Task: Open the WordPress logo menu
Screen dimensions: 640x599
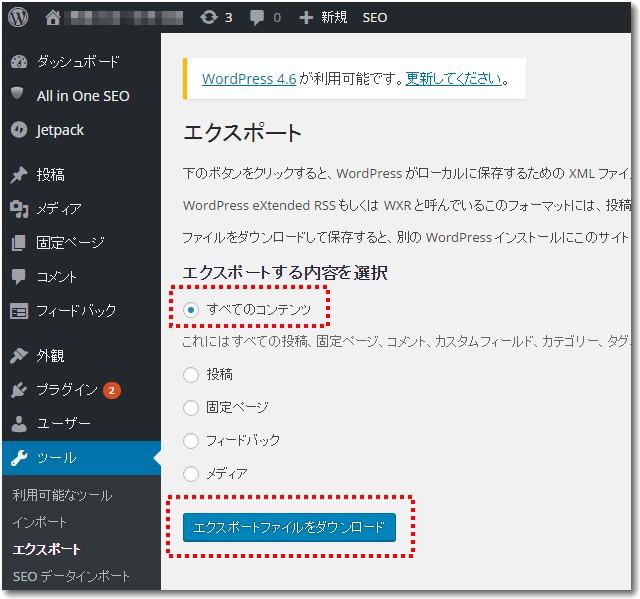Action: 18,18
